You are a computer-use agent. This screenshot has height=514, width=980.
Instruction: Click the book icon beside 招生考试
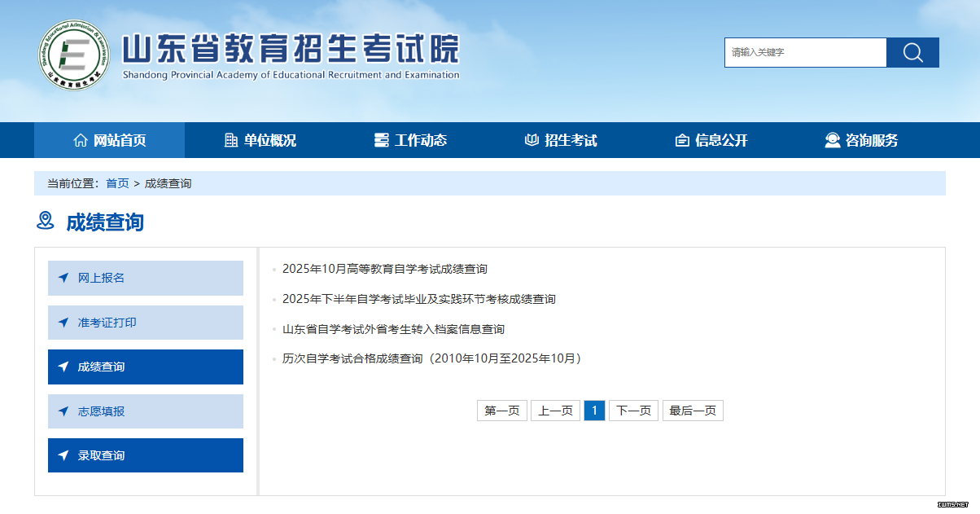[x=532, y=140]
